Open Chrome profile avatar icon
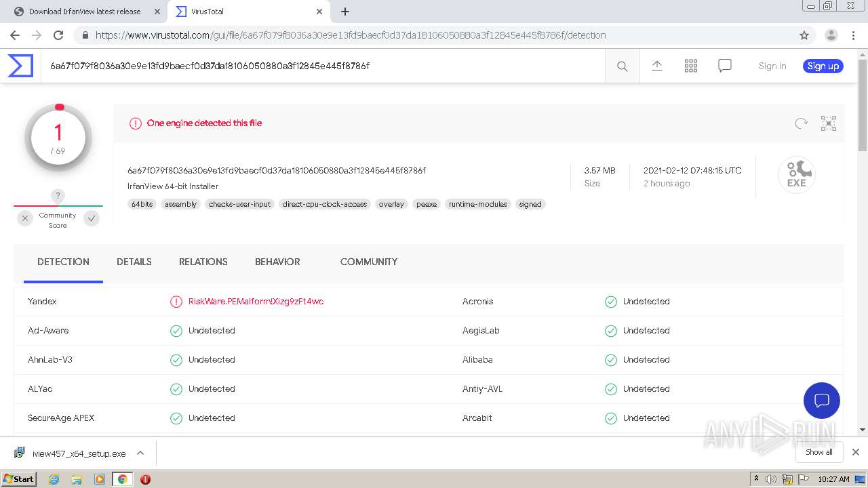 point(831,35)
